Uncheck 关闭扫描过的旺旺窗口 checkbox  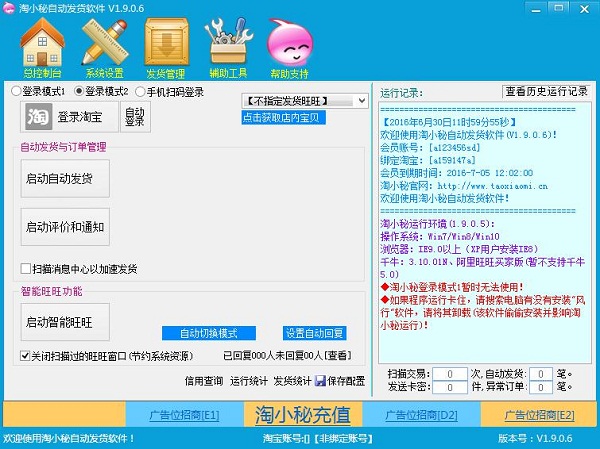25,356
